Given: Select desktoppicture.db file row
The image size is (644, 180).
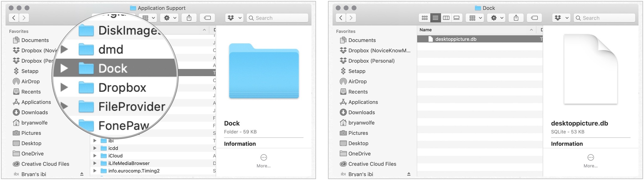Looking at the screenshot, I should click(480, 39).
